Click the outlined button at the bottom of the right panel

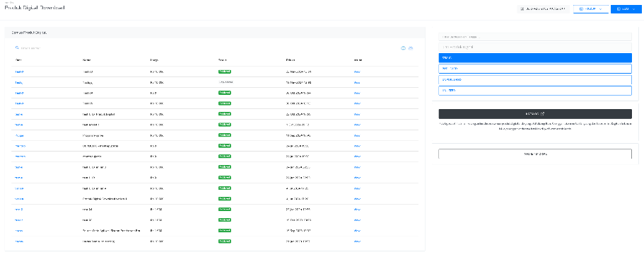(534, 154)
